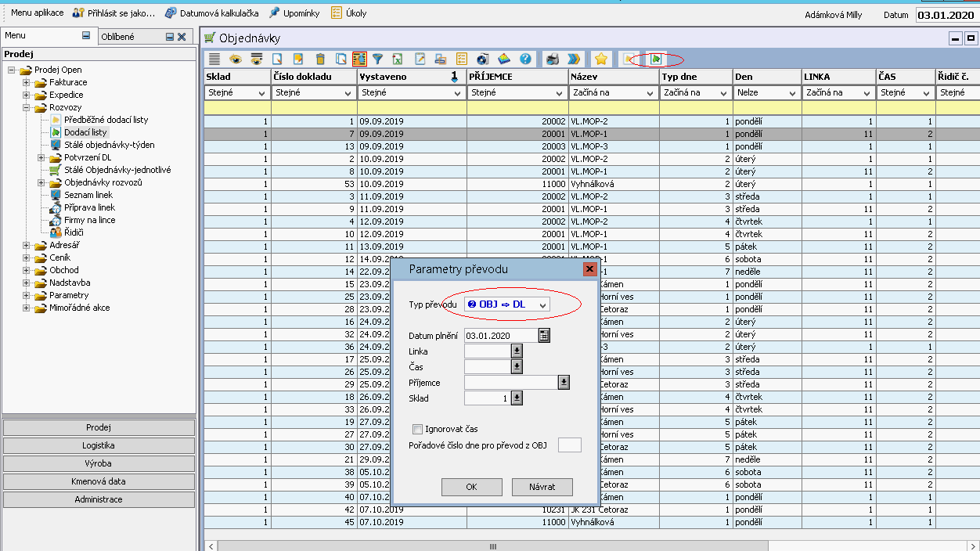Click the yellow star favorites icon
980x551 pixels.
pyautogui.click(x=600, y=59)
